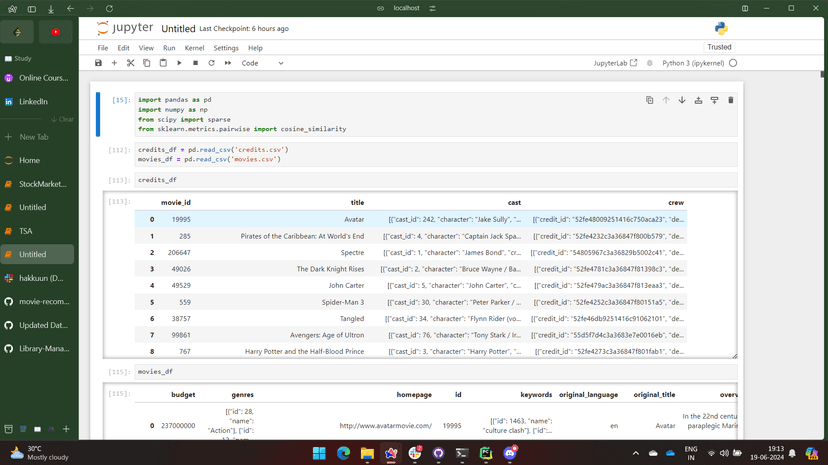Open the Kernel menu
828x465 pixels.
point(194,48)
